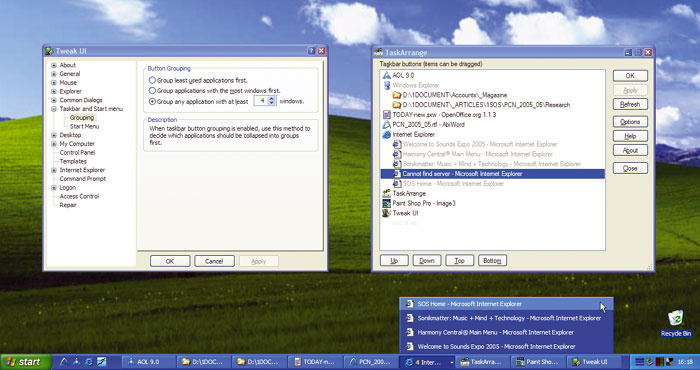Viewport: 700px width, 370px height.
Task: Move item to Top in TaskArrange
Action: 459,261
